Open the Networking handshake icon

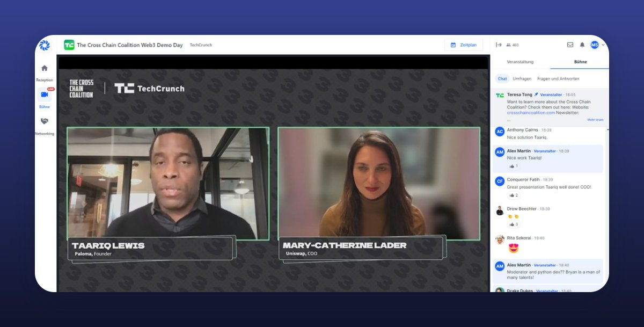(x=45, y=121)
